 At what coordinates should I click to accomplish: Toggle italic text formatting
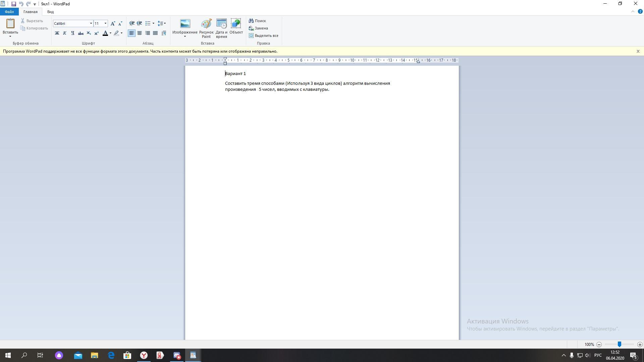pos(64,33)
